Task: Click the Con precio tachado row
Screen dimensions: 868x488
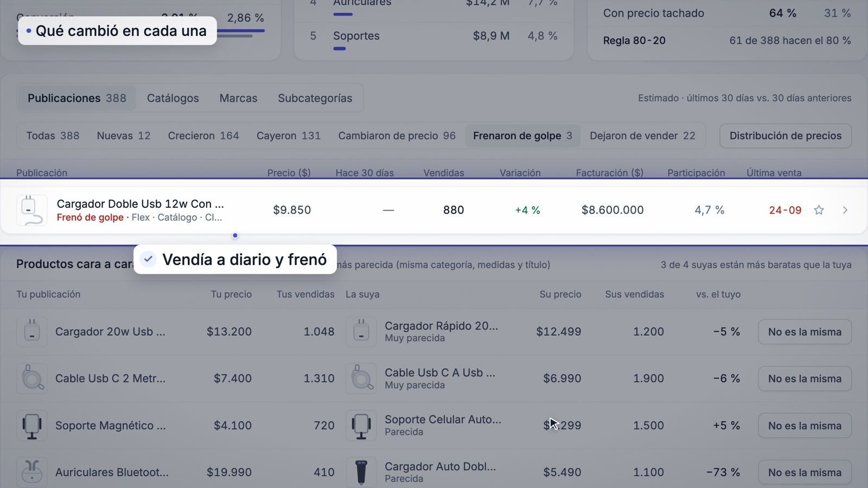Action: pyautogui.click(x=727, y=13)
